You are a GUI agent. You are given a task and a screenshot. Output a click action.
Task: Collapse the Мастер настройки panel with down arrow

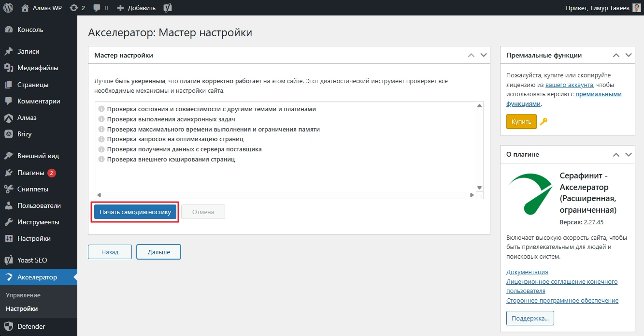[x=484, y=56]
